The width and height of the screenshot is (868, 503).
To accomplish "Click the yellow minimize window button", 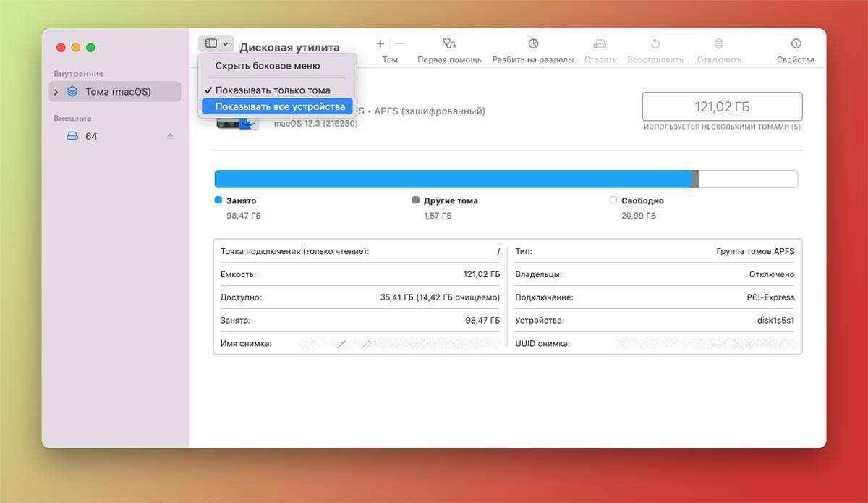I will pos(76,48).
